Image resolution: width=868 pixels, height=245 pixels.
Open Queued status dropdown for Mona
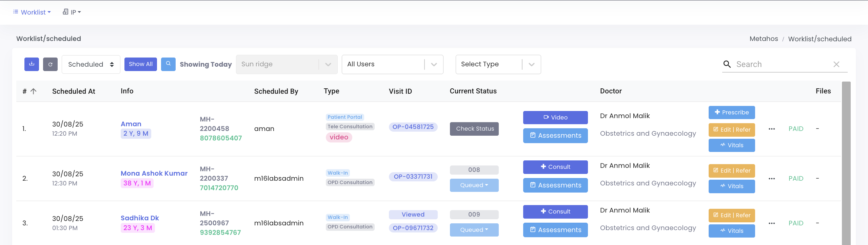(474, 185)
